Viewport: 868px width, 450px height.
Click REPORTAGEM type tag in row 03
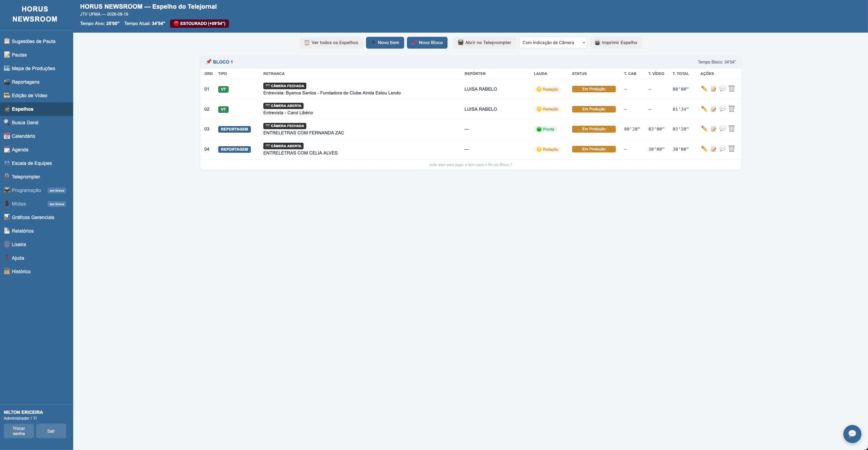(234, 129)
